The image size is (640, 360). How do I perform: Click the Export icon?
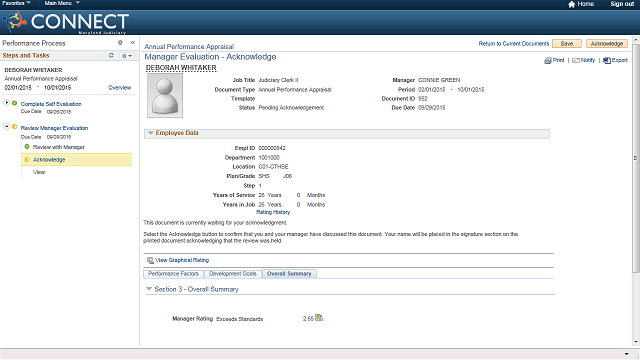(607, 60)
